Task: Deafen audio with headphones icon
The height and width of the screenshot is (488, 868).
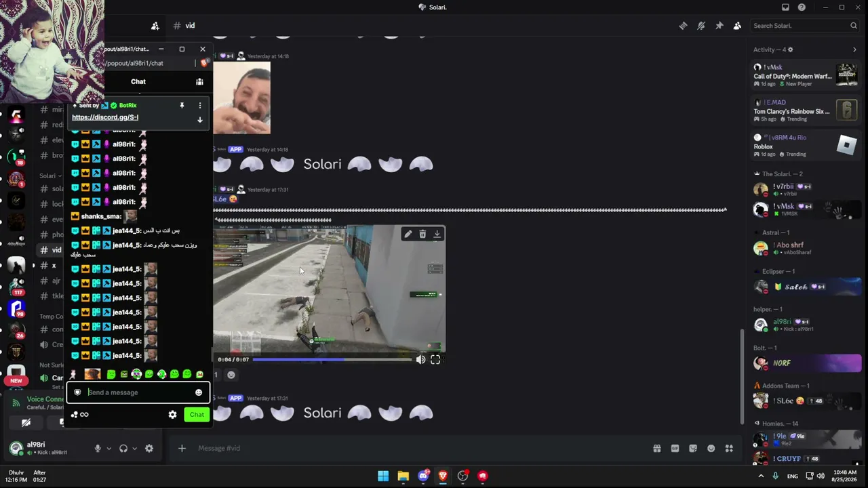Action: [123, 449]
